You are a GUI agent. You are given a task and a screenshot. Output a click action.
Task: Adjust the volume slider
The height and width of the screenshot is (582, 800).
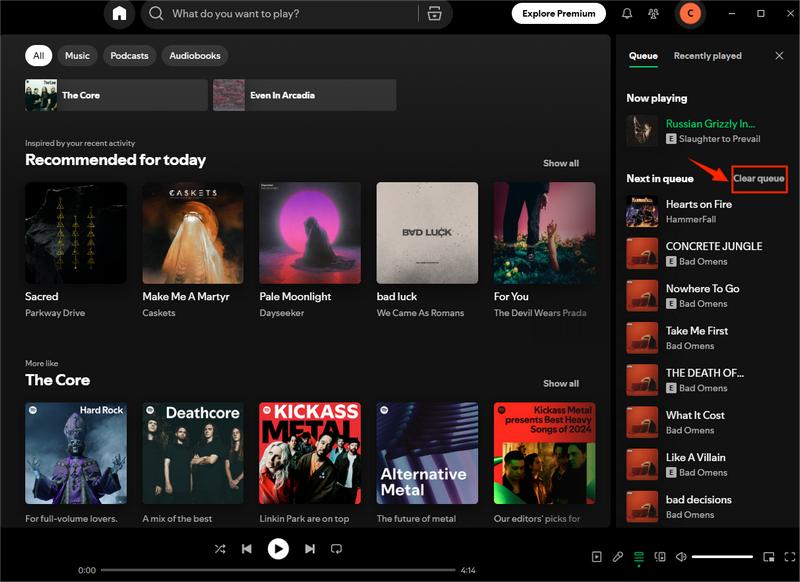coord(722,556)
